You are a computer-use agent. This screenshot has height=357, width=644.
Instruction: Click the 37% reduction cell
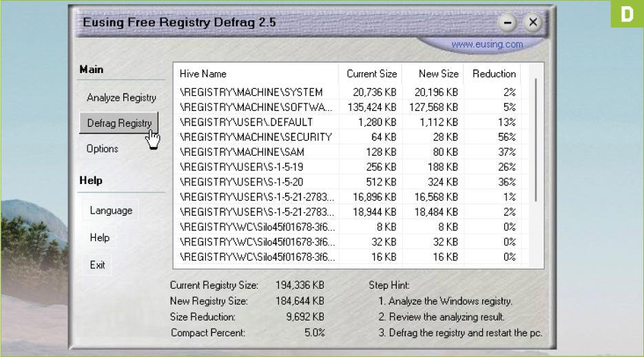click(507, 152)
